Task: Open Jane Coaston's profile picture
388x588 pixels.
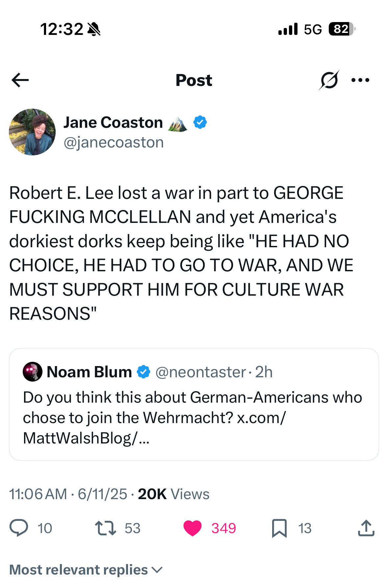Action: point(32,132)
